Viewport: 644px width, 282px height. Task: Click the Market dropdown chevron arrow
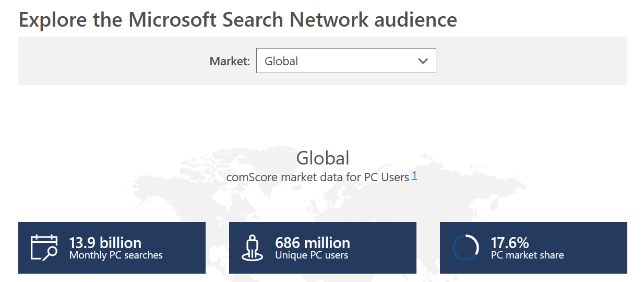pos(423,61)
